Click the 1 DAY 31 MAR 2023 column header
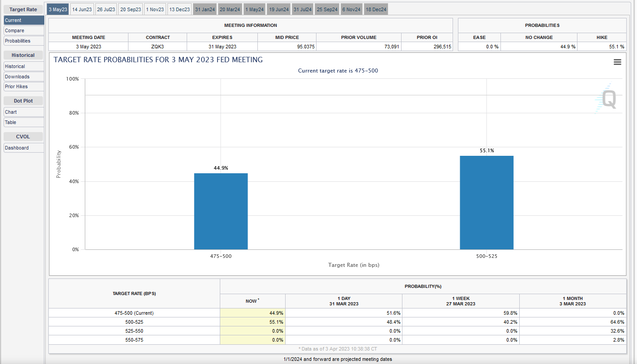 pyautogui.click(x=344, y=301)
